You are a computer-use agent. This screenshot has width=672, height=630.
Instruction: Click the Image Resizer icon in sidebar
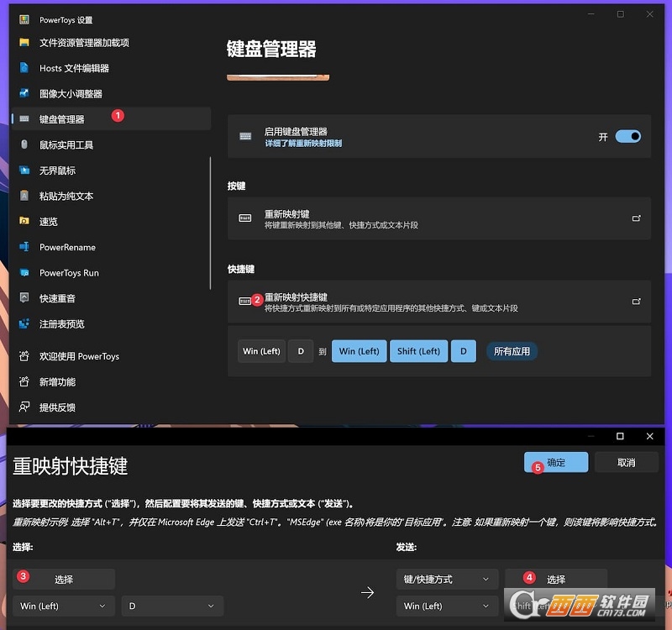click(x=24, y=93)
